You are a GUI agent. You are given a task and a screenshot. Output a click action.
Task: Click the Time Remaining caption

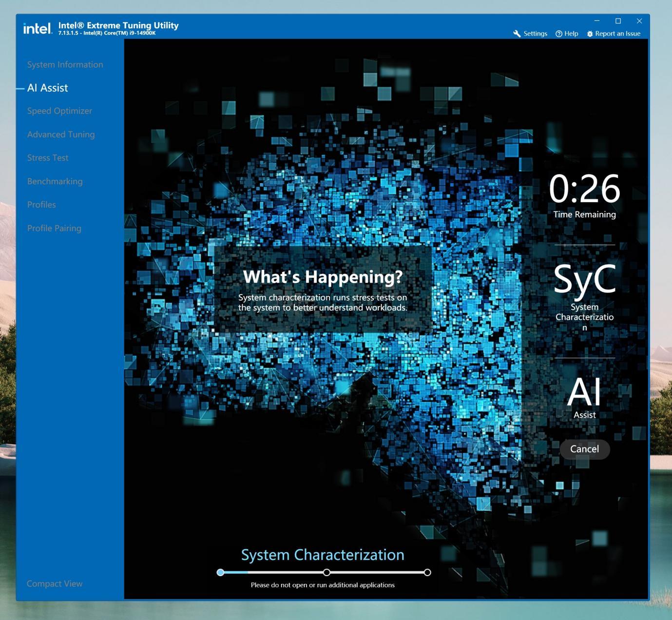584,214
